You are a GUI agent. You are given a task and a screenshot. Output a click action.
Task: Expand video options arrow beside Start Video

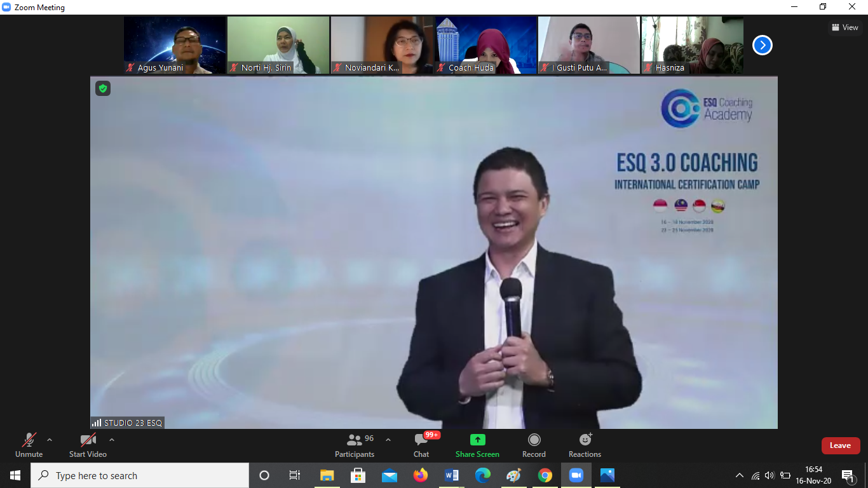pyautogui.click(x=112, y=440)
